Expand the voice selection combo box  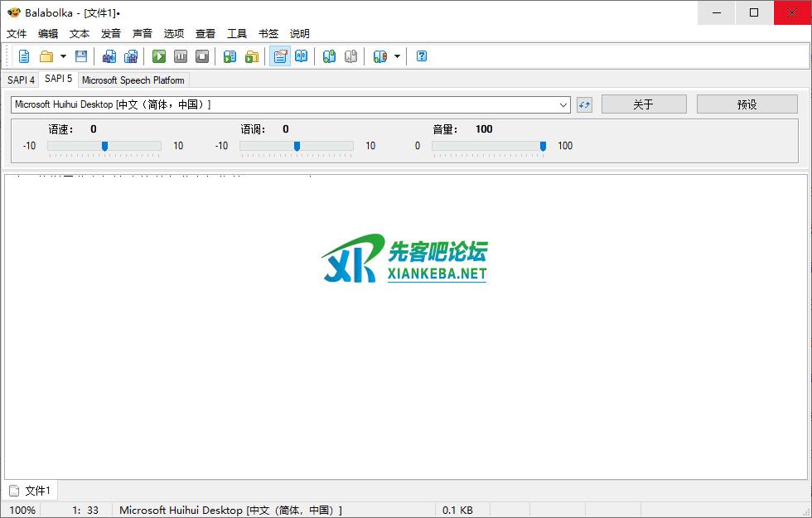[x=563, y=104]
